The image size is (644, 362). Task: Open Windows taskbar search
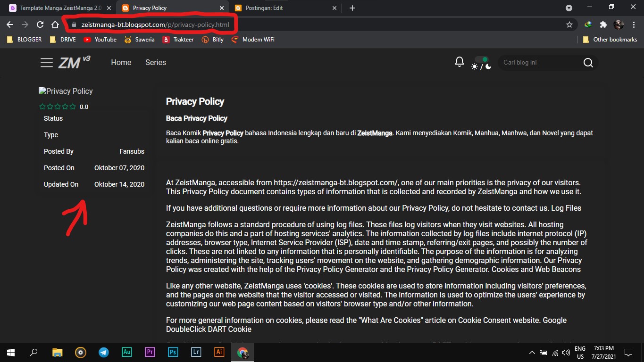(33, 352)
